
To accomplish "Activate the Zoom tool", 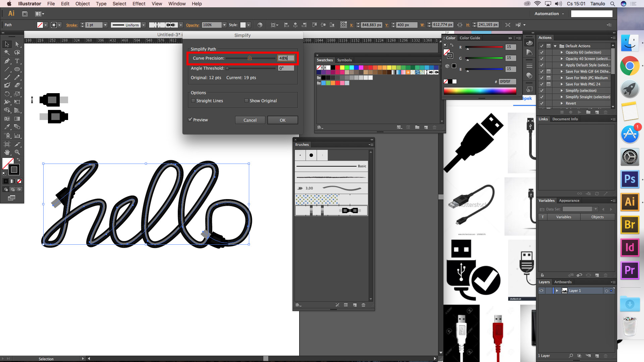I will click(17, 152).
